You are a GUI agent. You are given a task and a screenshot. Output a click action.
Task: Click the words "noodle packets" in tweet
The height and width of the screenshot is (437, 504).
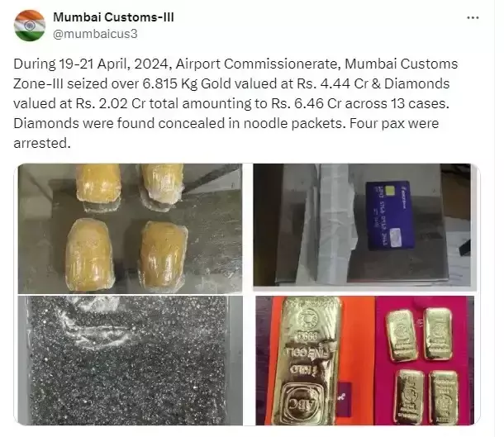pos(292,123)
